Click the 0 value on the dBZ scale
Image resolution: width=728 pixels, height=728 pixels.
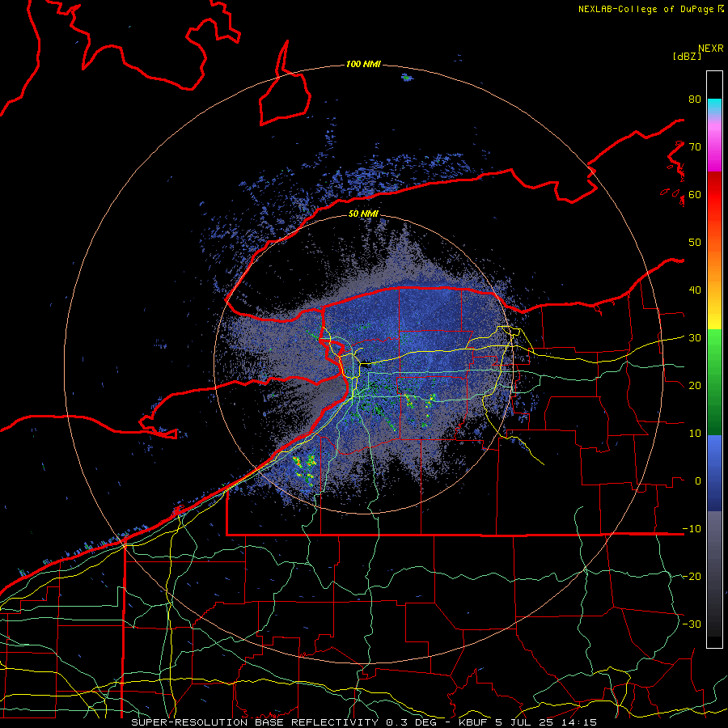point(698,481)
